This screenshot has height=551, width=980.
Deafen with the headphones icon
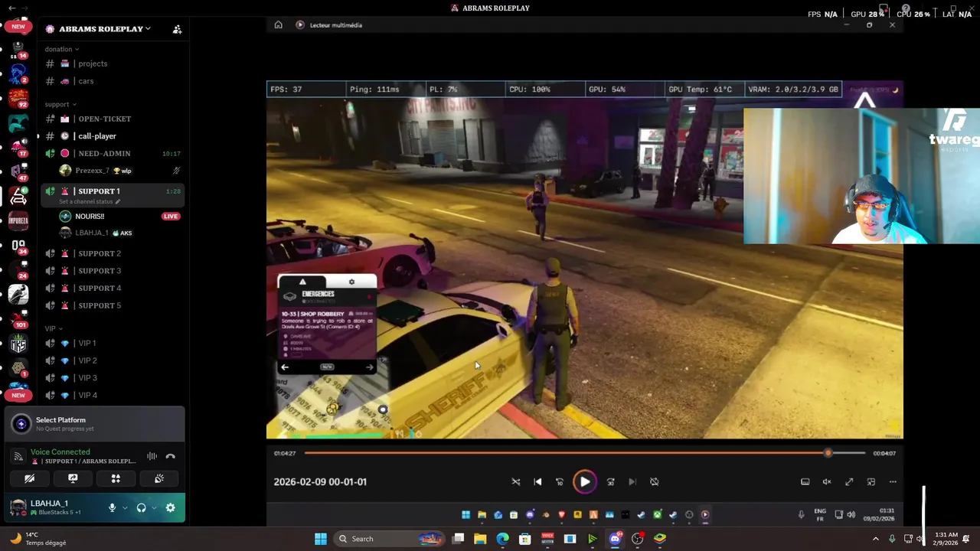pos(141,508)
